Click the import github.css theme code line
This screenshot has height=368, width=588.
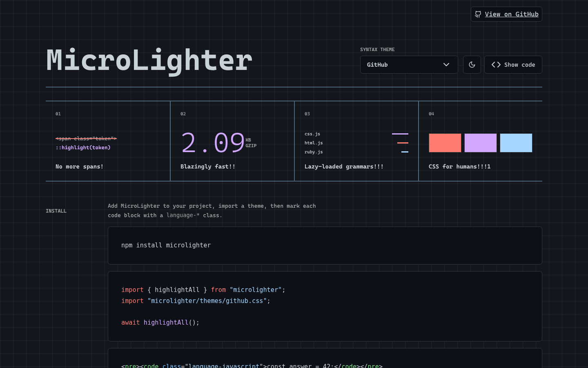[x=196, y=301]
